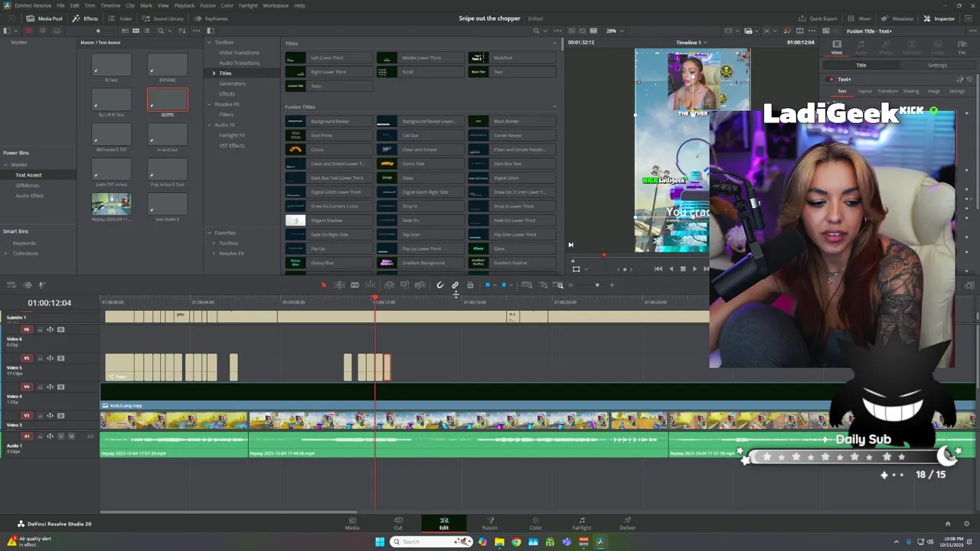Switch media pool to list view
This screenshot has height=551, width=980.
(x=146, y=31)
